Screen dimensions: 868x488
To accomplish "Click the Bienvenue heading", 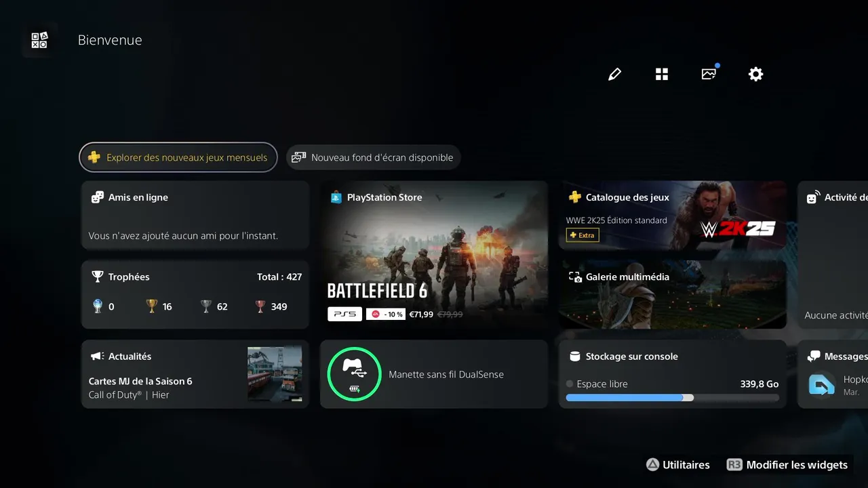I will coord(110,40).
